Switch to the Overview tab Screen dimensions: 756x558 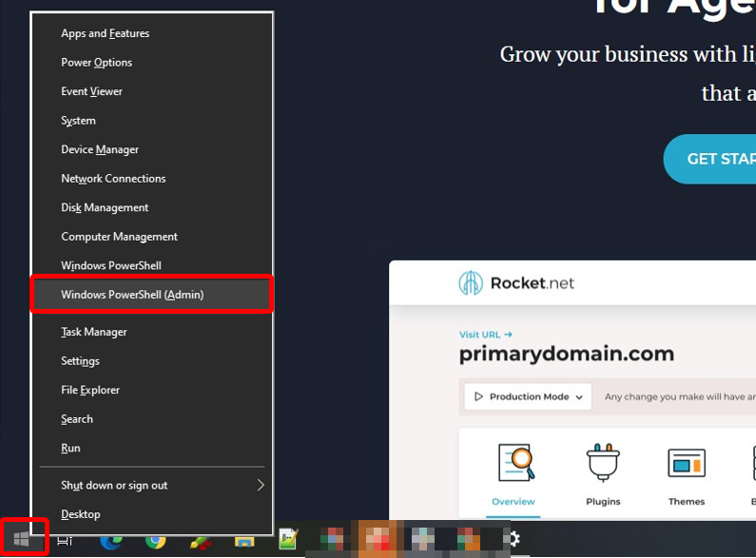point(513,502)
